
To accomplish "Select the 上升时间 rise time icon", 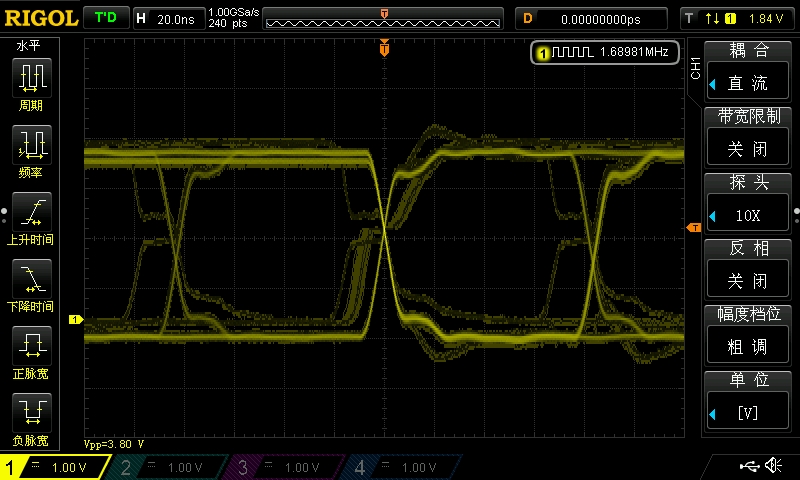I will point(32,212).
